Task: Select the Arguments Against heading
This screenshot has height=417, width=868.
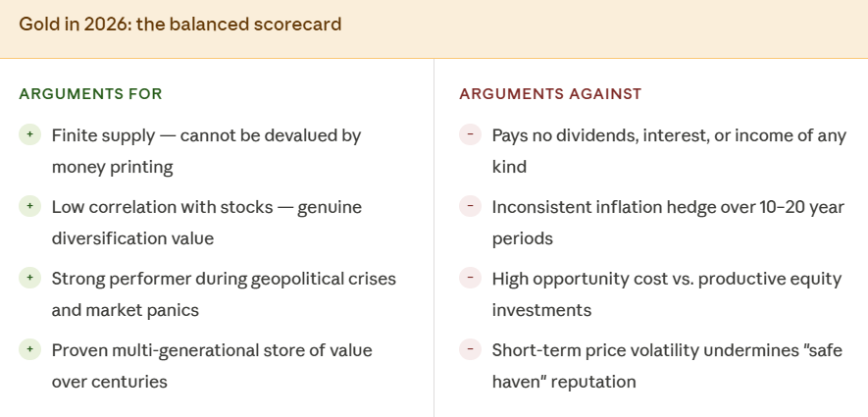Action: click(x=550, y=94)
